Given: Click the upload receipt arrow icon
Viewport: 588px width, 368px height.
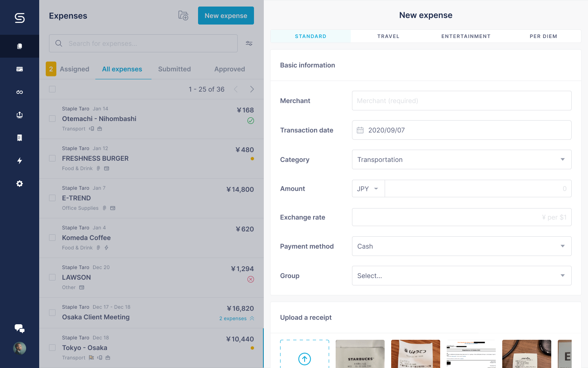Looking at the screenshot, I should click(305, 359).
